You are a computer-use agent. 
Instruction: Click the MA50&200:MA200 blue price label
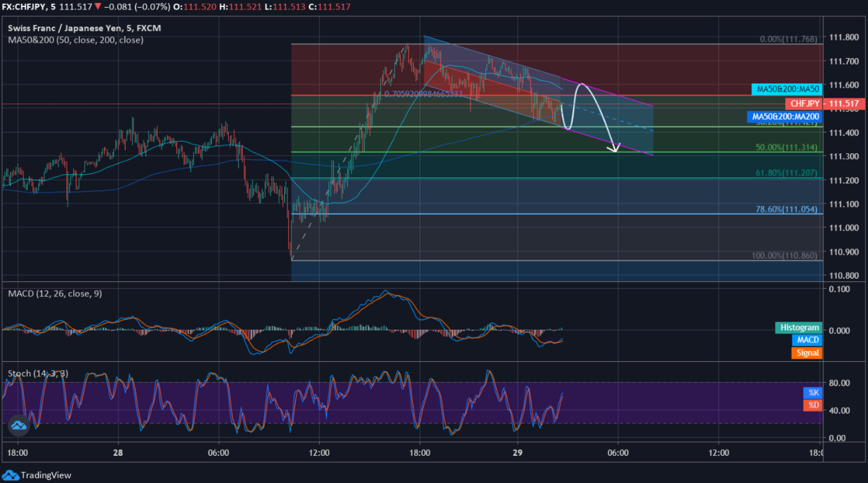click(785, 117)
